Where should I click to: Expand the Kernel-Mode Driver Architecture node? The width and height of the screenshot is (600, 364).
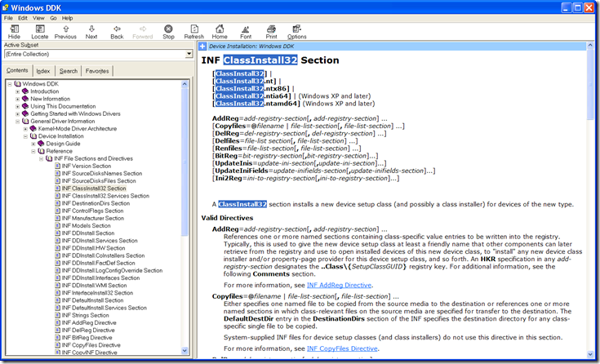(25, 128)
